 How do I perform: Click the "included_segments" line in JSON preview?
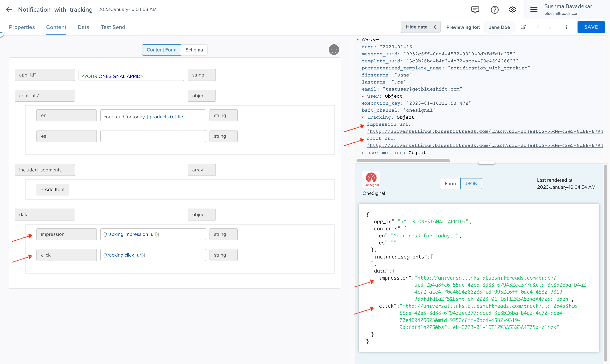click(402, 257)
